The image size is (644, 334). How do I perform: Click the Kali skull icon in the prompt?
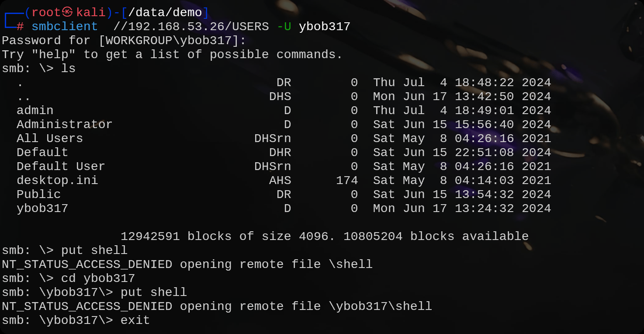point(67,12)
